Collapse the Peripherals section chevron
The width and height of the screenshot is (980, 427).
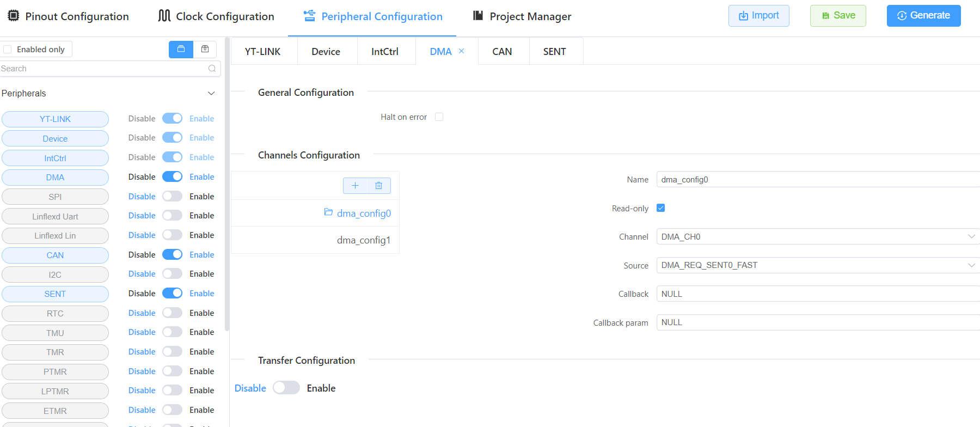click(211, 94)
